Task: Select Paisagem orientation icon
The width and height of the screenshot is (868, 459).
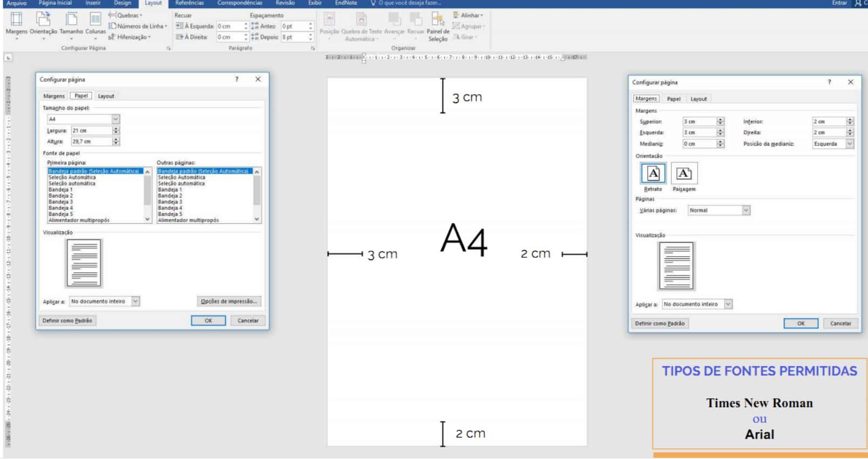Action: click(x=684, y=174)
